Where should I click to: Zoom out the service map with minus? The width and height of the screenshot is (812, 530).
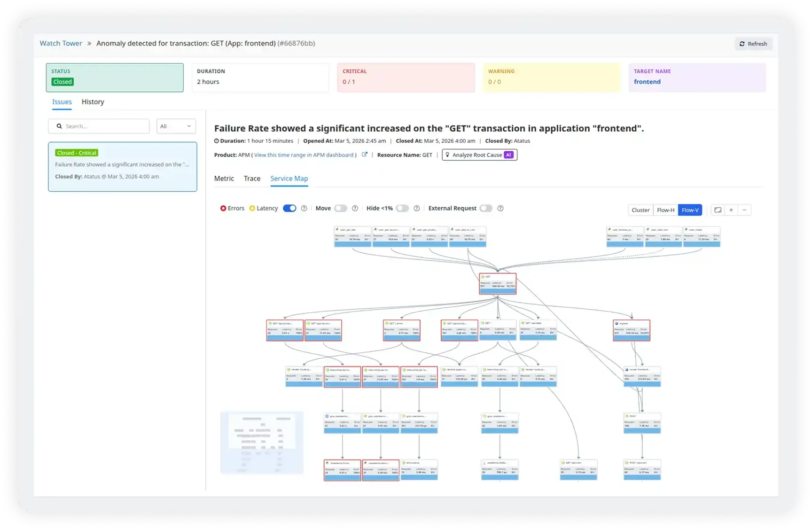[744, 210]
